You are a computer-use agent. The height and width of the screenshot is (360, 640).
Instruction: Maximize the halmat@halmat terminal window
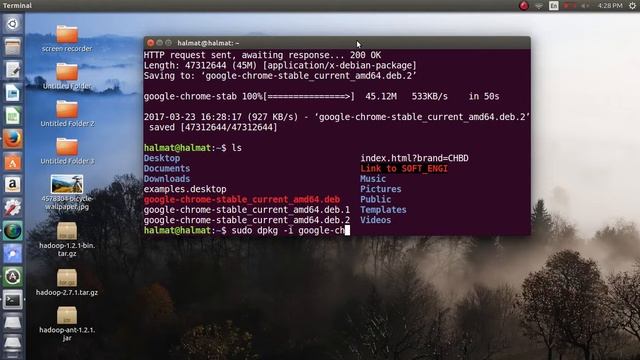[168, 43]
